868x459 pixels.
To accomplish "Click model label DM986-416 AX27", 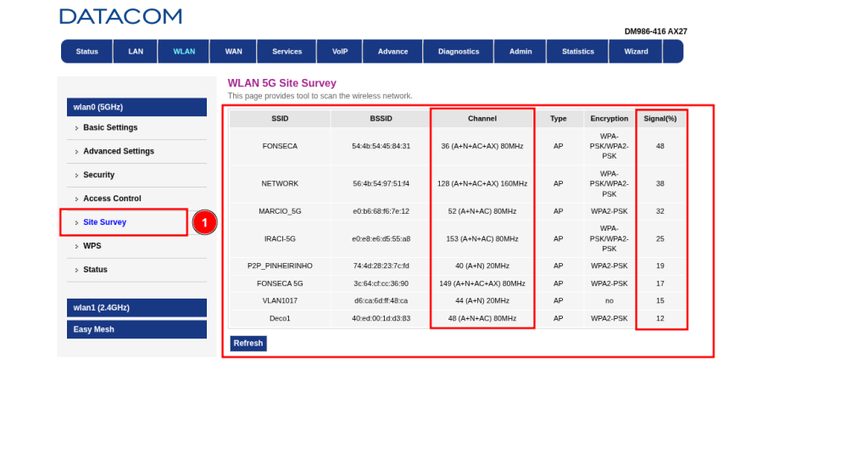I will coord(655,31).
